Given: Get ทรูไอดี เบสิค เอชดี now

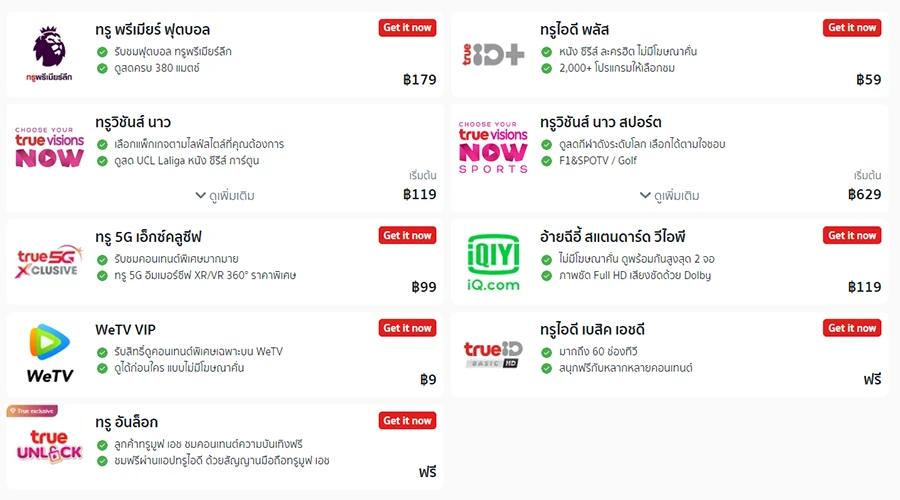Looking at the screenshot, I should (x=852, y=328).
